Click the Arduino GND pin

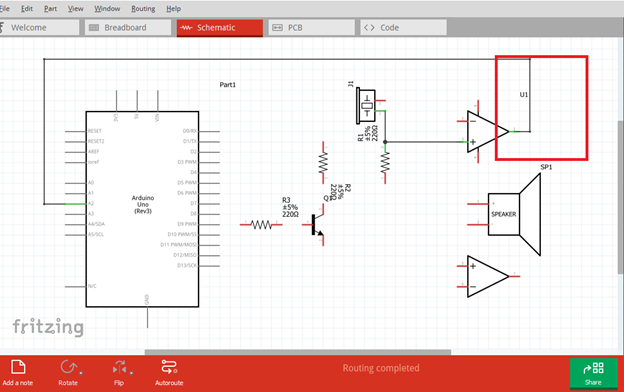(147, 317)
